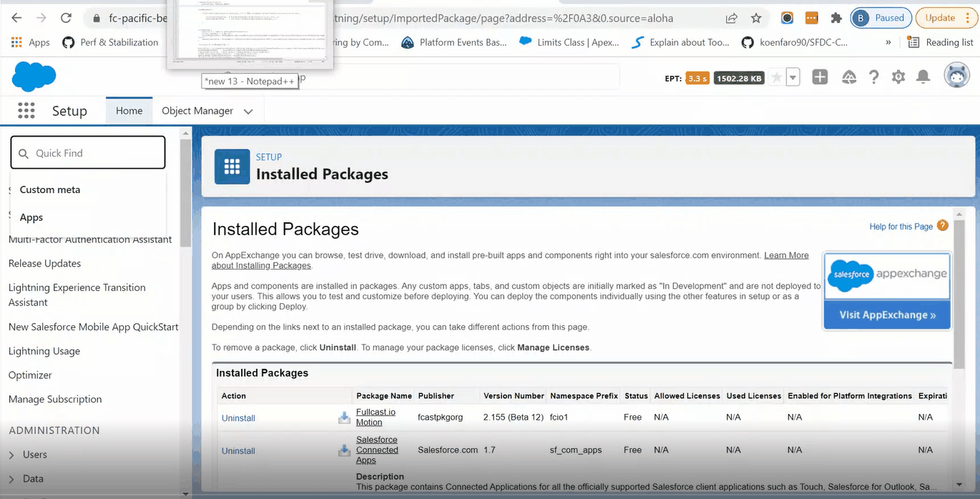980x499 pixels.
Task: Click the Notepad++ window preview thumbnail
Action: click(x=250, y=34)
